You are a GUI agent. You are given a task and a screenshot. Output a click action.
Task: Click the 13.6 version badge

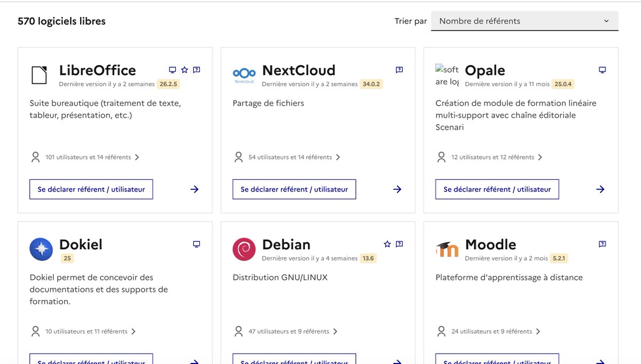point(369,258)
